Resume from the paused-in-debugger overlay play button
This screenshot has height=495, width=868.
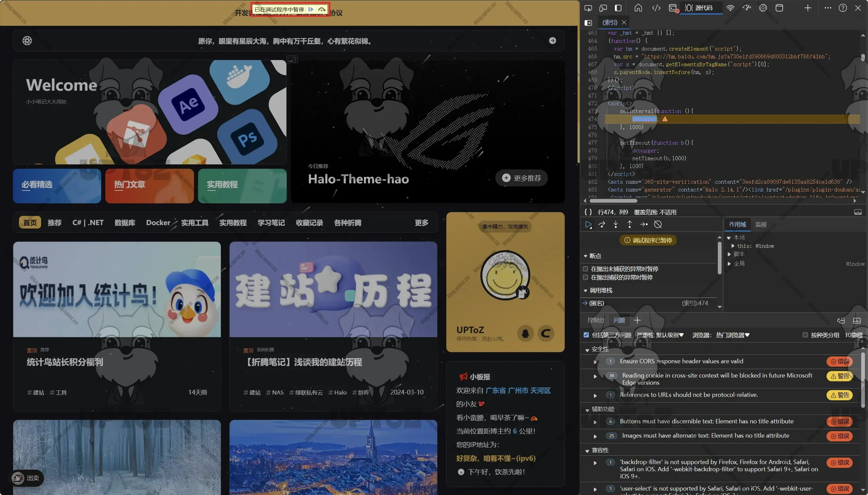coord(311,10)
